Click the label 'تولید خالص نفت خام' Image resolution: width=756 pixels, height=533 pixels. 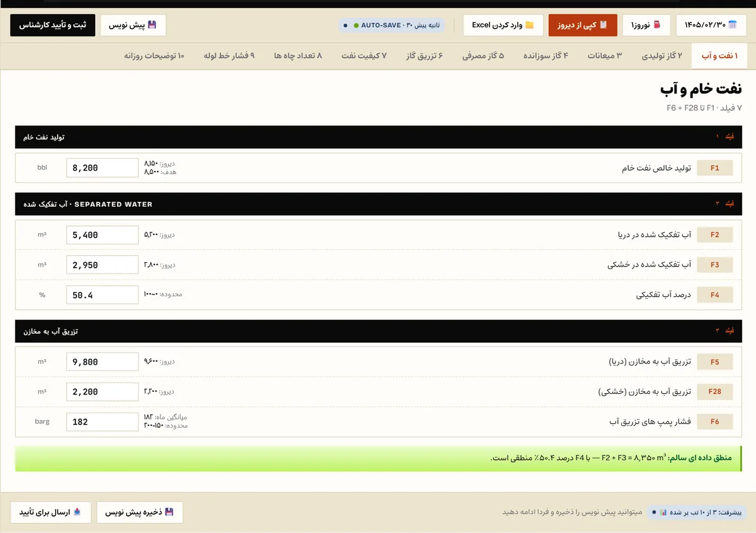pyautogui.click(x=656, y=168)
